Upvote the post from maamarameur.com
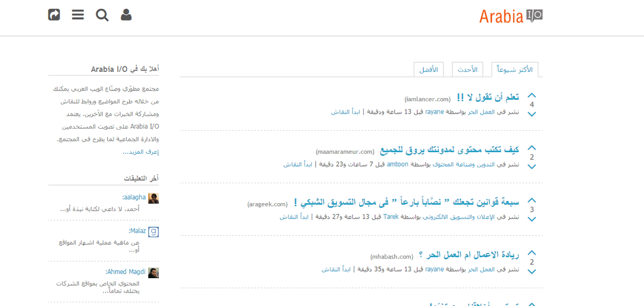The height and width of the screenshot is (306, 644). click(x=532, y=148)
